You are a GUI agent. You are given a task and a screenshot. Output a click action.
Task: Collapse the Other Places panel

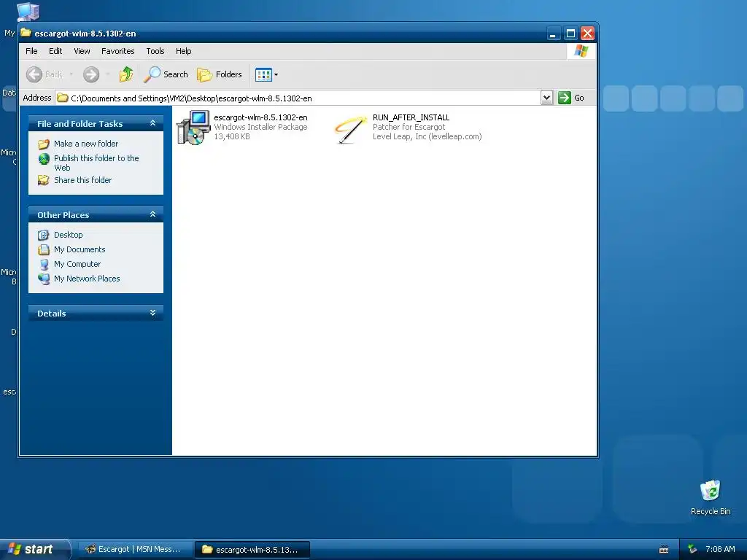click(153, 215)
